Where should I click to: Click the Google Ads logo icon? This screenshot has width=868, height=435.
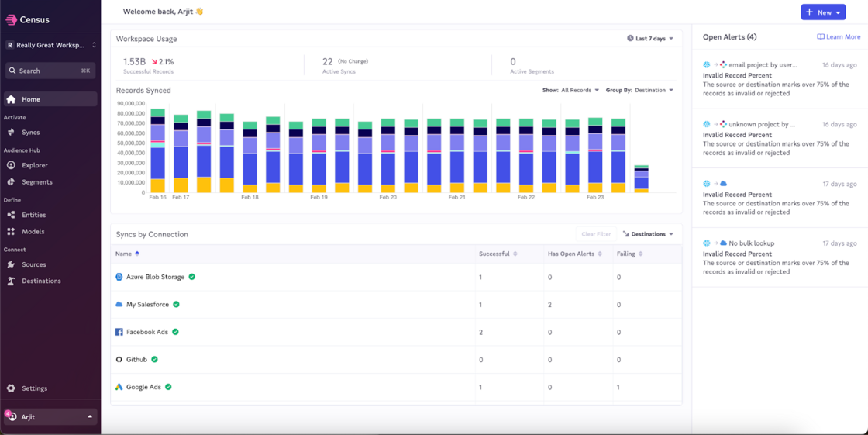119,387
